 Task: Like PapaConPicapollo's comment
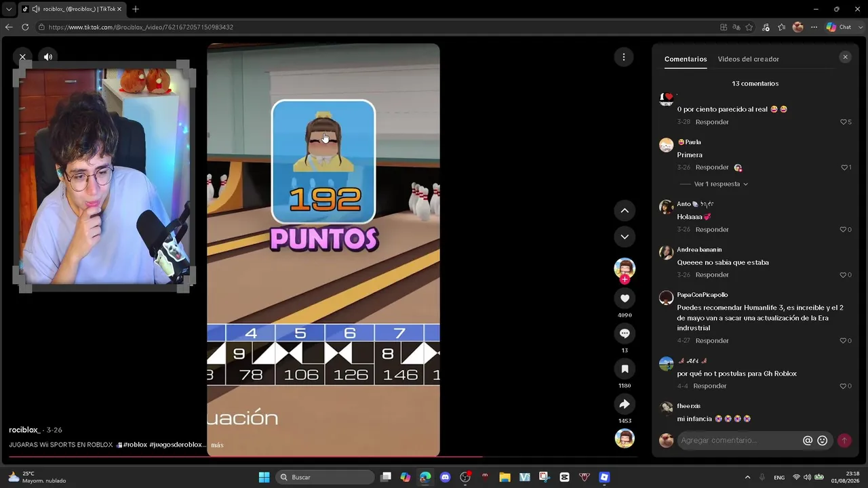coord(844,341)
